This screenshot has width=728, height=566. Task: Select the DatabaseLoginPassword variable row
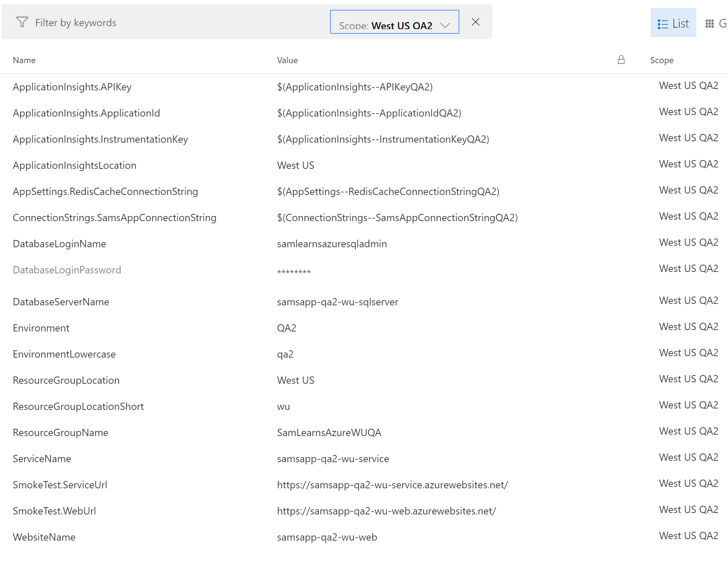point(67,270)
